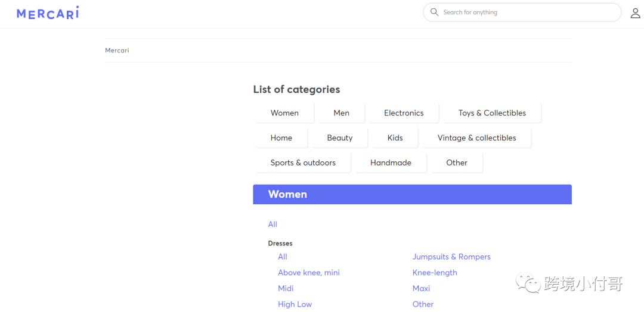Open the Maxi dresses link
This screenshot has height=312, width=644.
[x=421, y=288]
